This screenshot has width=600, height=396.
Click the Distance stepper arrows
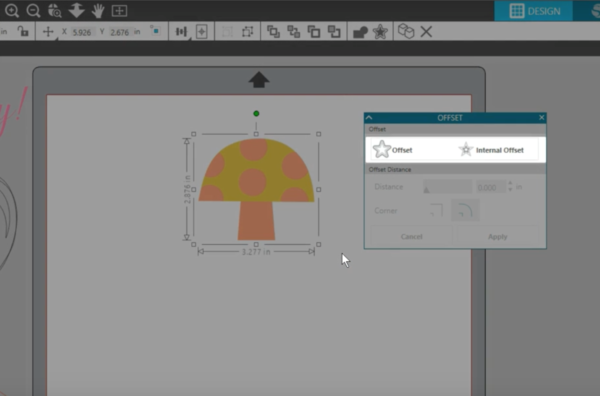click(510, 187)
